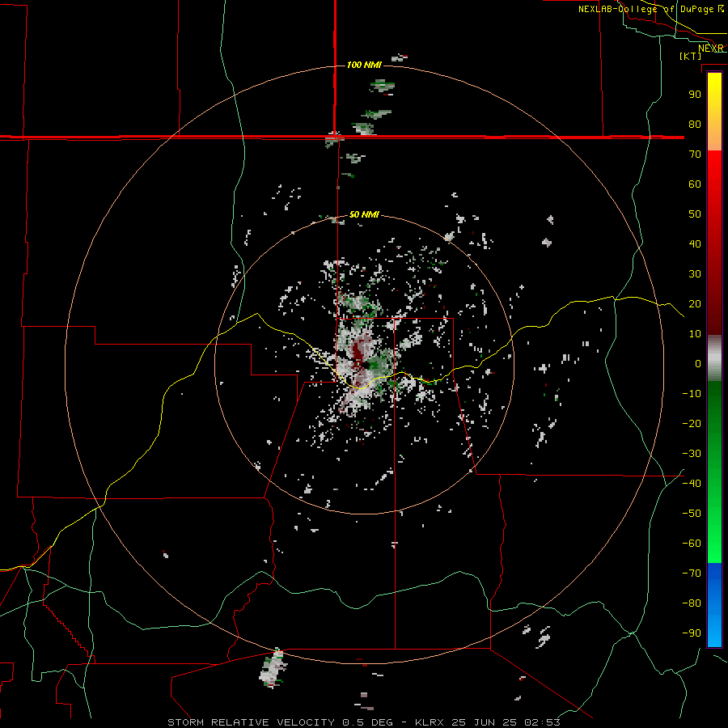Viewport: 728px width, 728px height.
Task: Click the "NEXR" label above the color scale
Action: click(x=711, y=49)
